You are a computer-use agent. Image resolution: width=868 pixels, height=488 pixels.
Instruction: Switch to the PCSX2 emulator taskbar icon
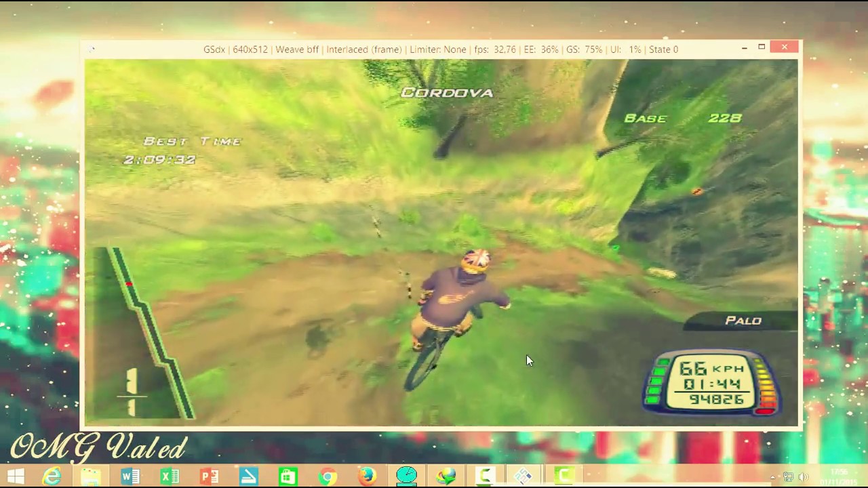tap(524, 476)
